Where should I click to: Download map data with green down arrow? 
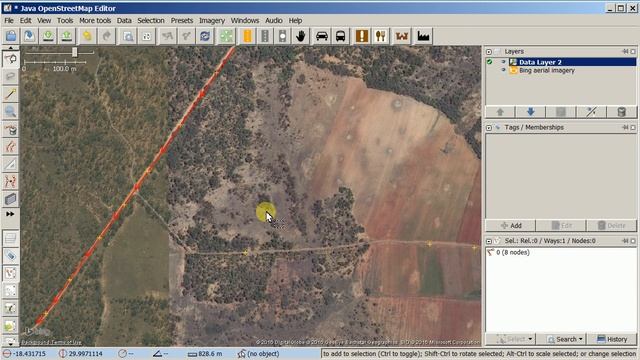[48, 36]
